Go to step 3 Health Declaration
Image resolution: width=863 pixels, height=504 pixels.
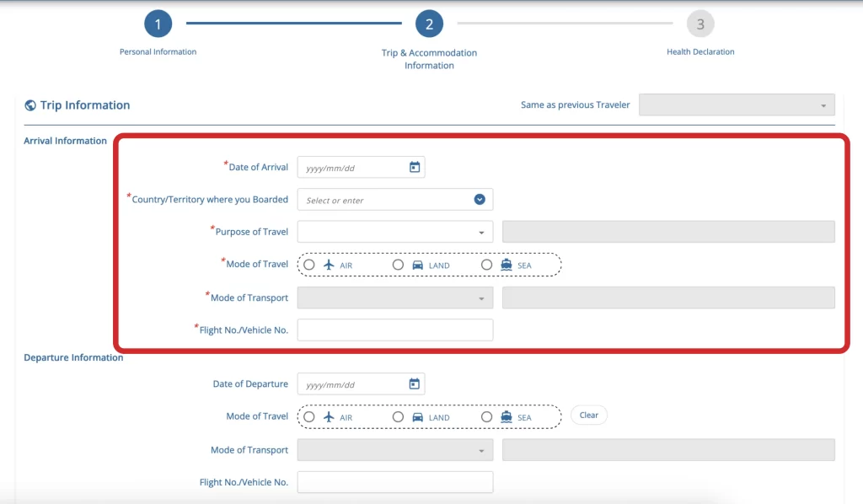(700, 24)
